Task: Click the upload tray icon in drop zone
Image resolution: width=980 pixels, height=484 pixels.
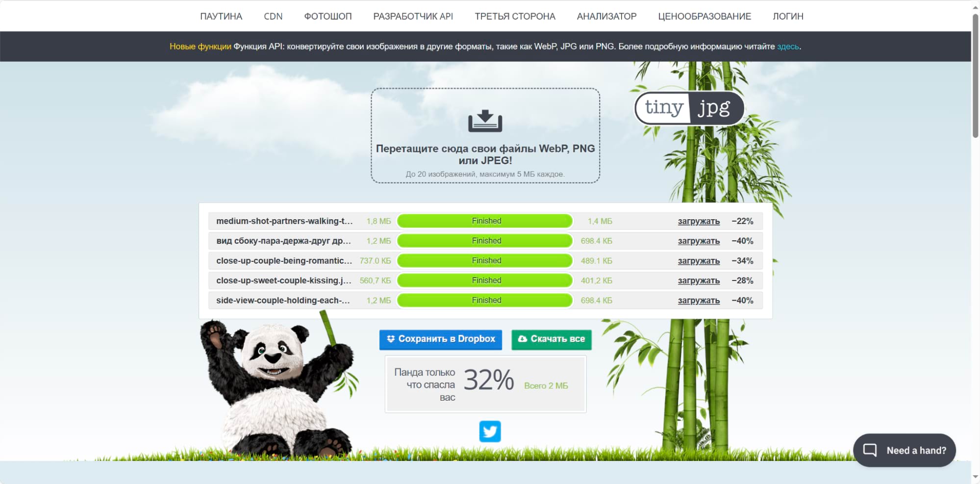Action: point(485,121)
